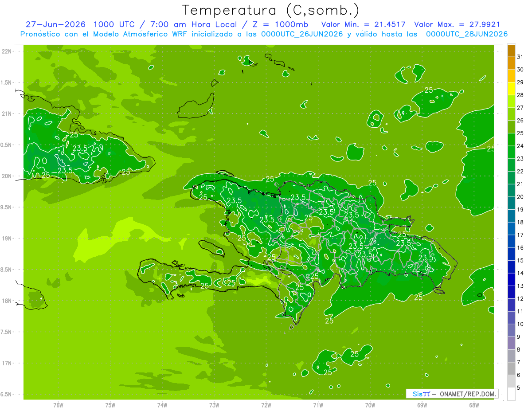Click the "12" value on the color legend
Image resolution: width=532 pixels, height=411 pixels.
tap(520, 298)
